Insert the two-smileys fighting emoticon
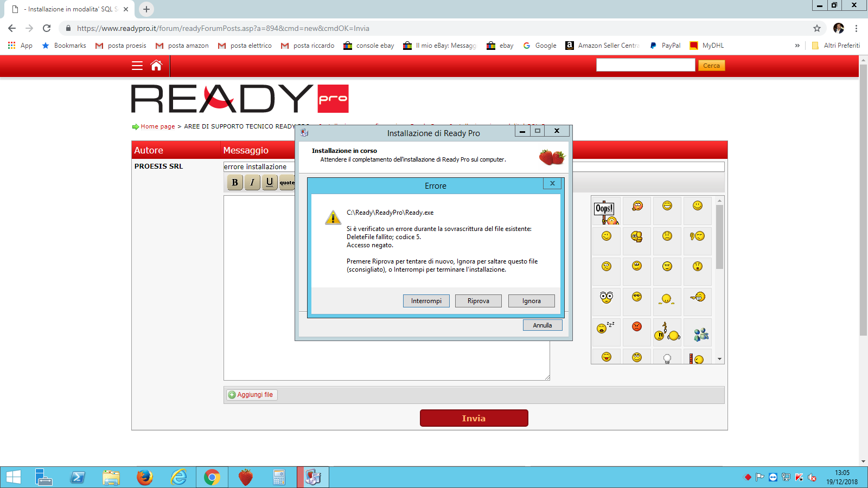Screen dimensions: 868x488 pos(667,332)
